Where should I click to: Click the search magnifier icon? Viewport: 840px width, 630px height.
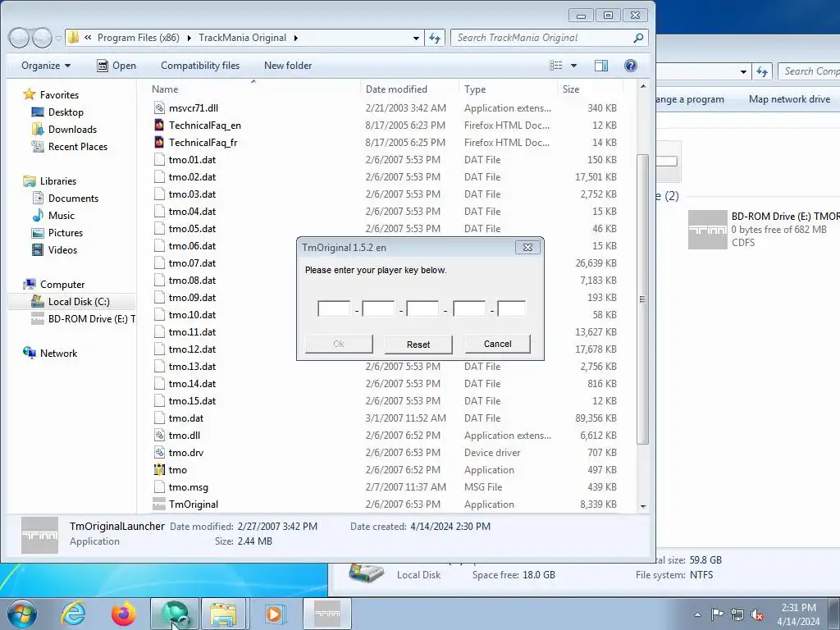(638, 38)
